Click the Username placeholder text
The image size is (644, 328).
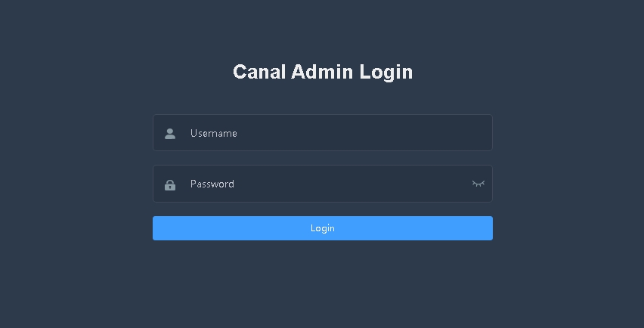pyautogui.click(x=214, y=134)
